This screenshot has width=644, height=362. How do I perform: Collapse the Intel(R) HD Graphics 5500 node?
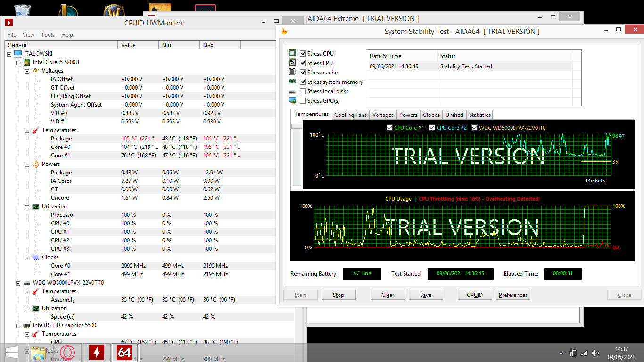(18, 325)
